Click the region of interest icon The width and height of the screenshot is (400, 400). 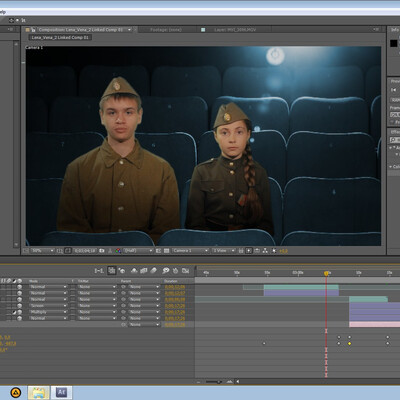[158, 251]
